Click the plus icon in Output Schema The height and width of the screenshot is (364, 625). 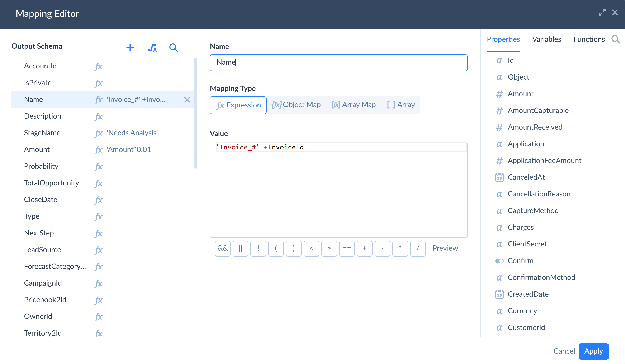tap(130, 48)
